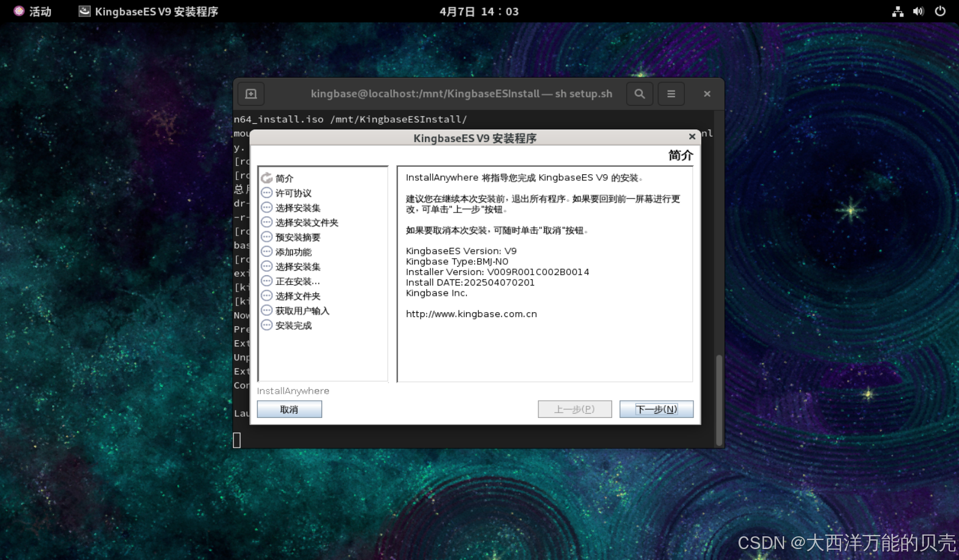Open terminal search magnifier icon

click(x=640, y=94)
